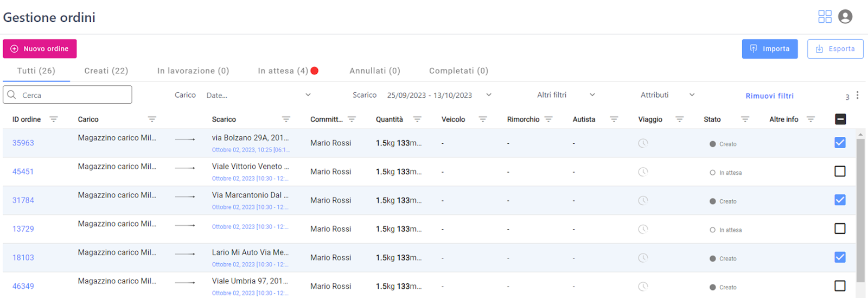Click the Esporta button

(x=835, y=48)
